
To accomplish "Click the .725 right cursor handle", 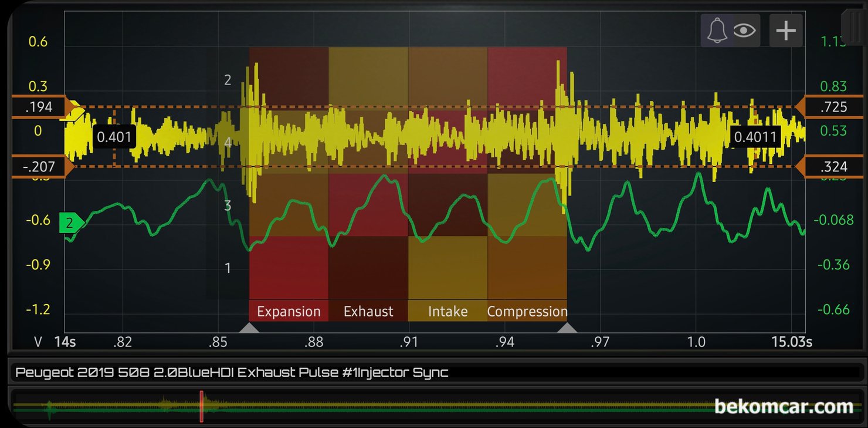I will click(x=829, y=107).
